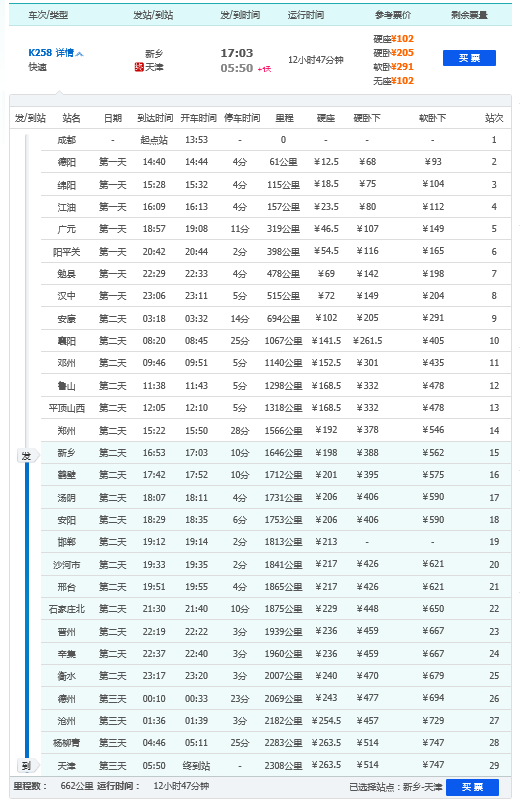Select the 阳平关 station name
520x803 pixels.
point(67,252)
